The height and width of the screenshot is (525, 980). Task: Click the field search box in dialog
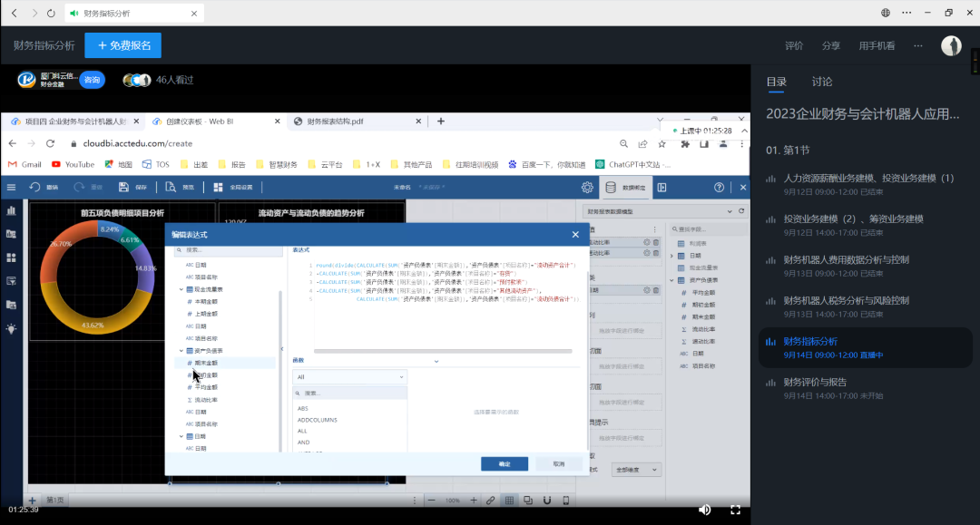pos(228,249)
